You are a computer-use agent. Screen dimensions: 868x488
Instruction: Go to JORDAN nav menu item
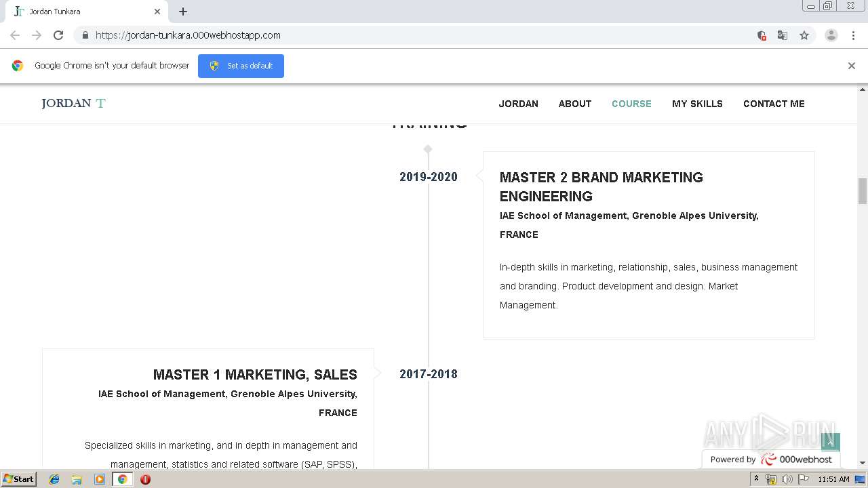(x=518, y=104)
